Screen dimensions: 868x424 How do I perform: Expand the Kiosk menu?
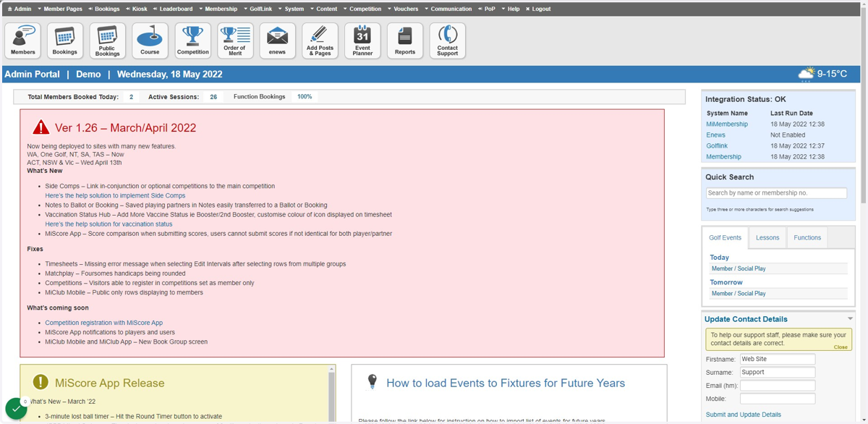137,9
